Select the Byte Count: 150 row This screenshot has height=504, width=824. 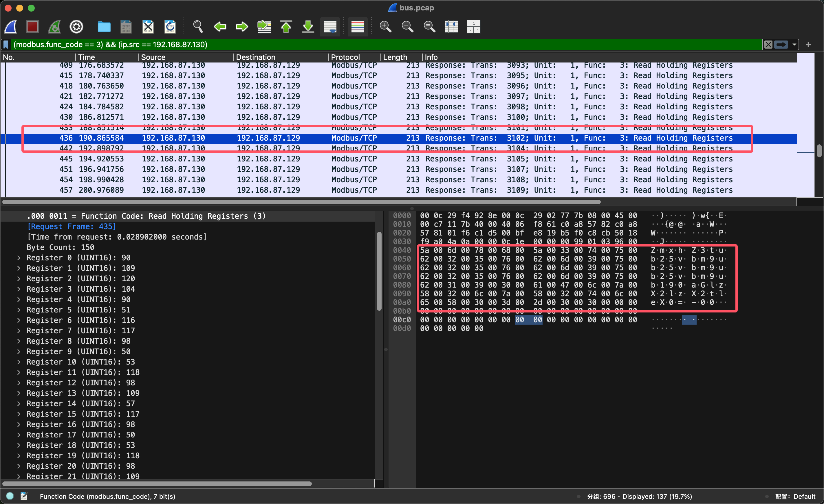coord(187,247)
